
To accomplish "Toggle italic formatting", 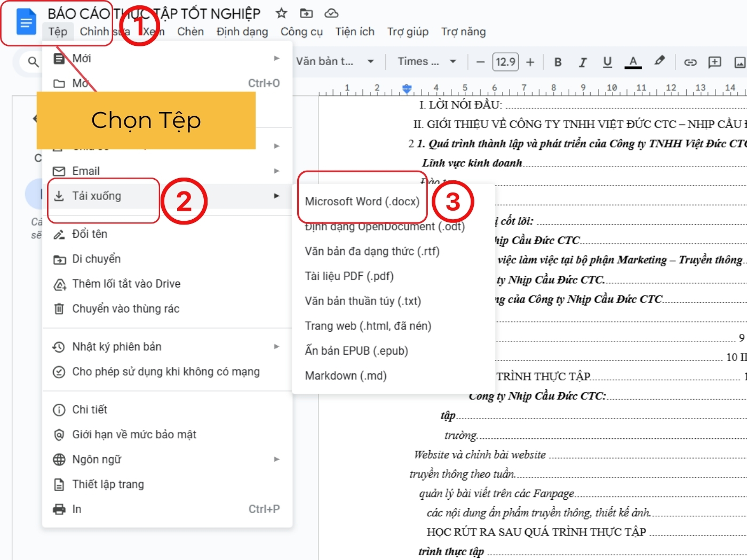I will (583, 62).
